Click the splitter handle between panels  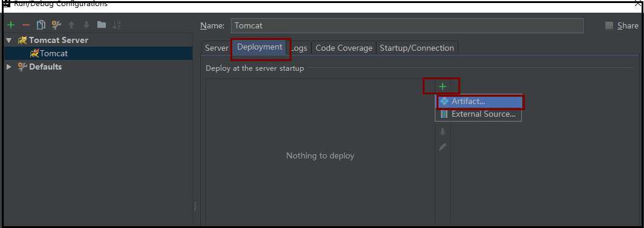coord(195,206)
